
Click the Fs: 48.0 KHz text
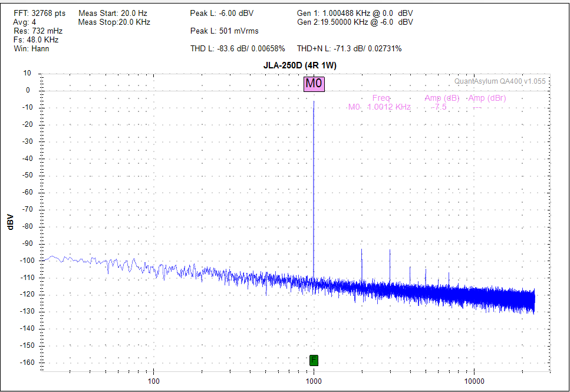pyautogui.click(x=36, y=40)
